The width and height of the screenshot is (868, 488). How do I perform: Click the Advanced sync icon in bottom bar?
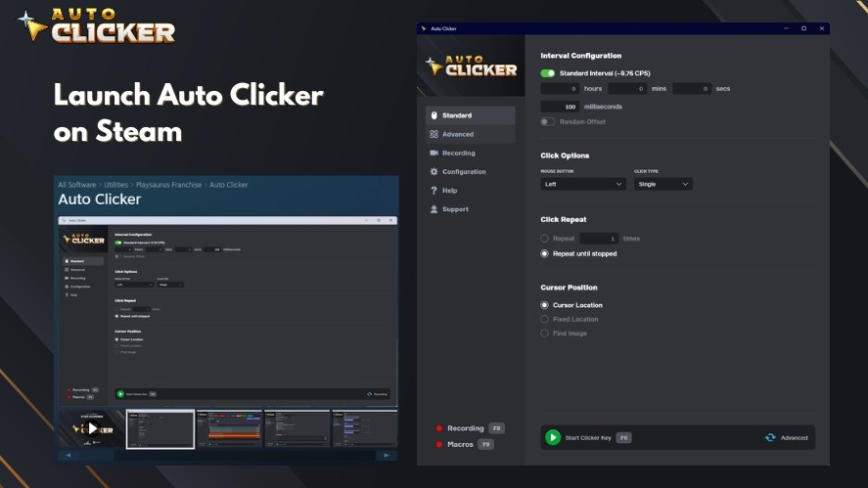770,437
